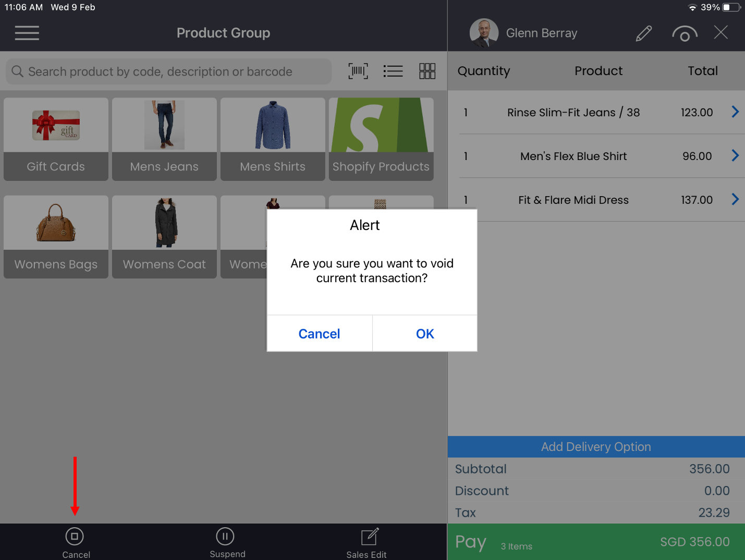Click Add Delivery Option

pos(595,446)
